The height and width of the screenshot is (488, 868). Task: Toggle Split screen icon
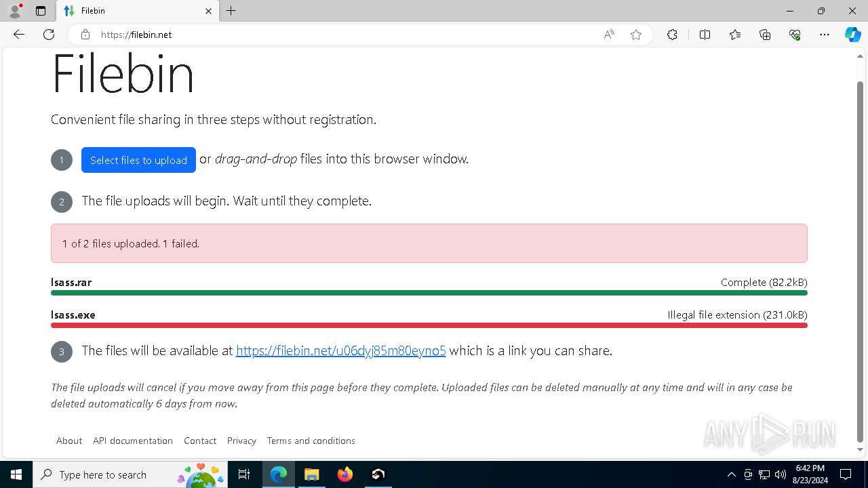(x=705, y=35)
